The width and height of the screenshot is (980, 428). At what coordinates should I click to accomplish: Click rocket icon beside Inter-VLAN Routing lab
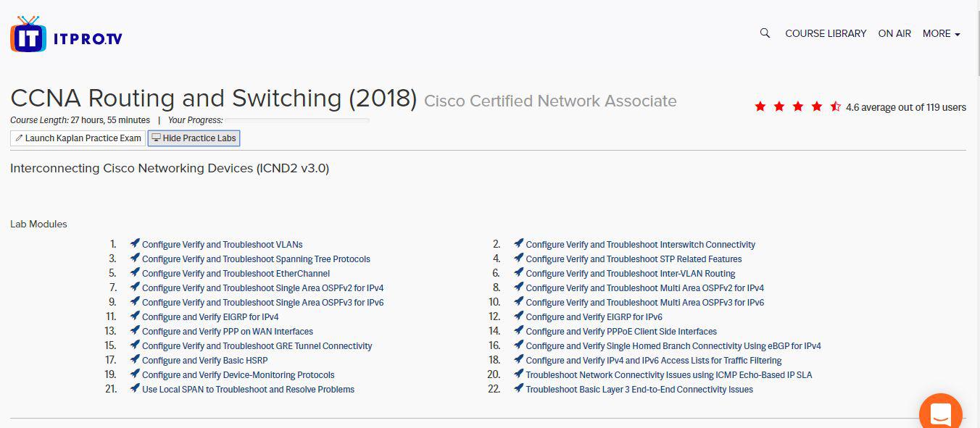[518, 273]
